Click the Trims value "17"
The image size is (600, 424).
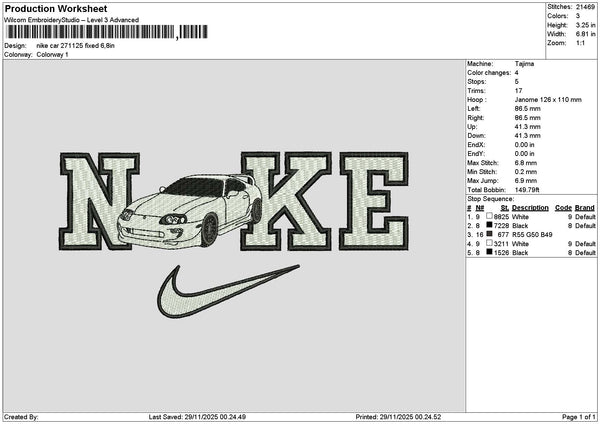point(518,91)
